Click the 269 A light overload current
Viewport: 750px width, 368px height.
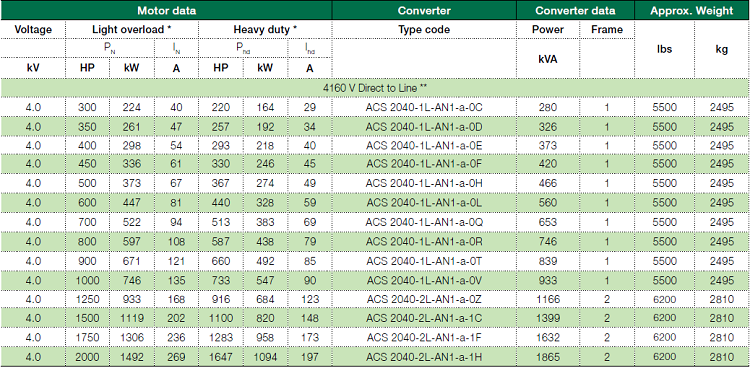176,357
